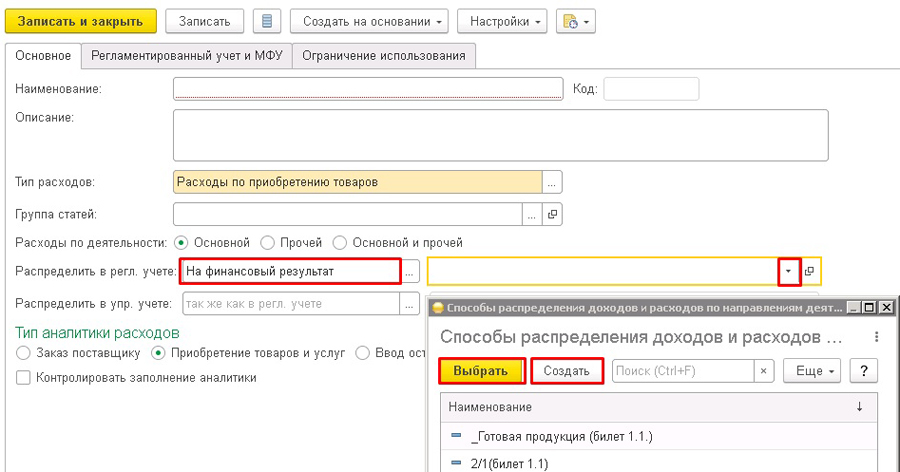Open linked form icon for Группа статей
Screen dimensions: 900x472
coord(552,214)
